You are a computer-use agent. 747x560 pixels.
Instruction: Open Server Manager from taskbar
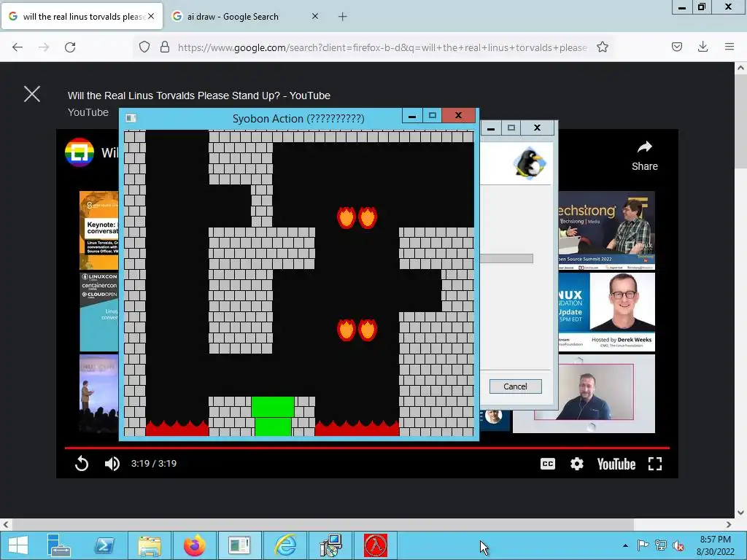click(x=59, y=545)
